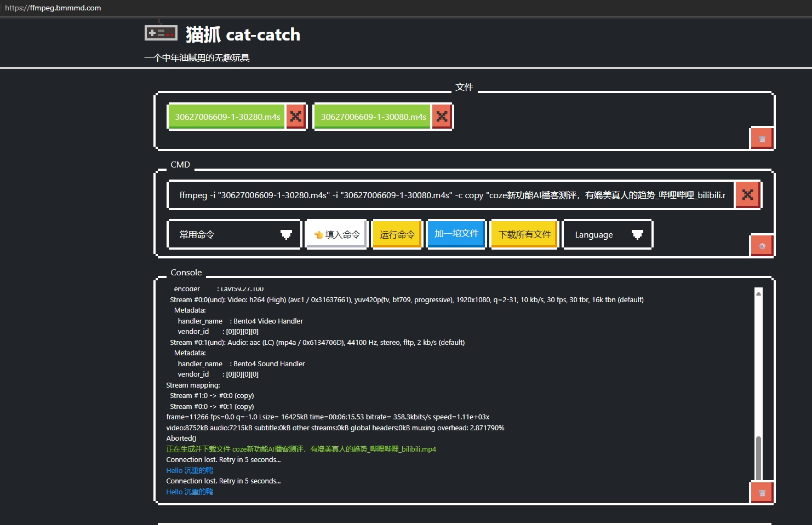Screen dimensions: 812x525
Task: Click the console scrollbar thumb
Action: pos(758,457)
